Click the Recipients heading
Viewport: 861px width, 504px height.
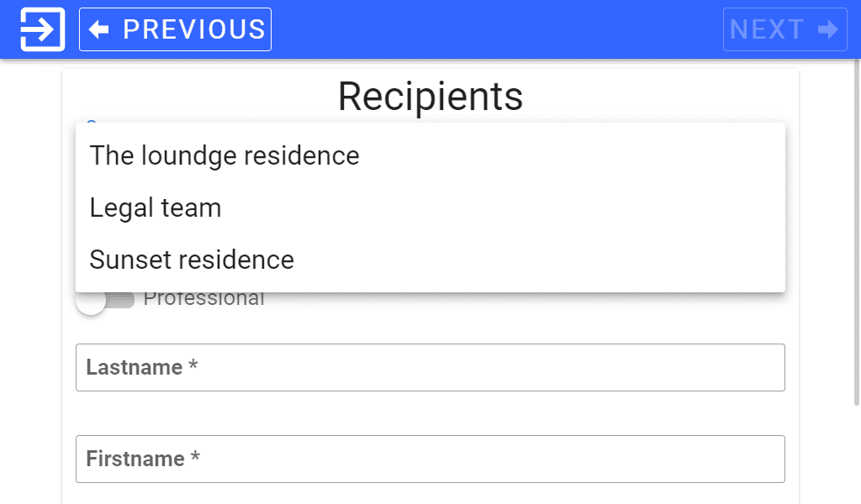pyautogui.click(x=430, y=96)
